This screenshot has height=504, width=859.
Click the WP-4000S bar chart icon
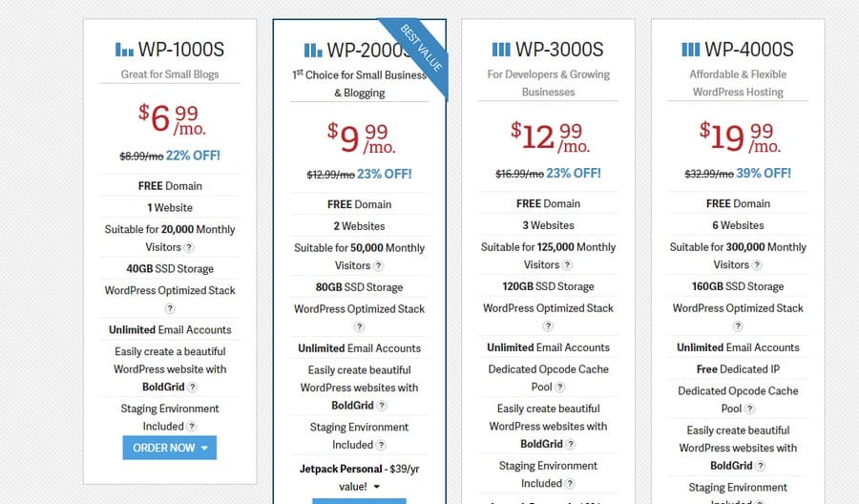690,50
